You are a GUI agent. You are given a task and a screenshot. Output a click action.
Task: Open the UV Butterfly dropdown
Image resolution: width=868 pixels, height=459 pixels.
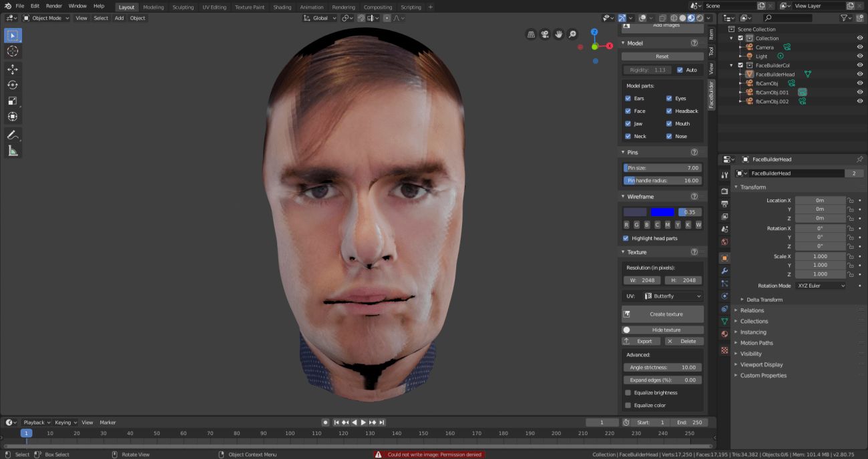click(x=672, y=296)
